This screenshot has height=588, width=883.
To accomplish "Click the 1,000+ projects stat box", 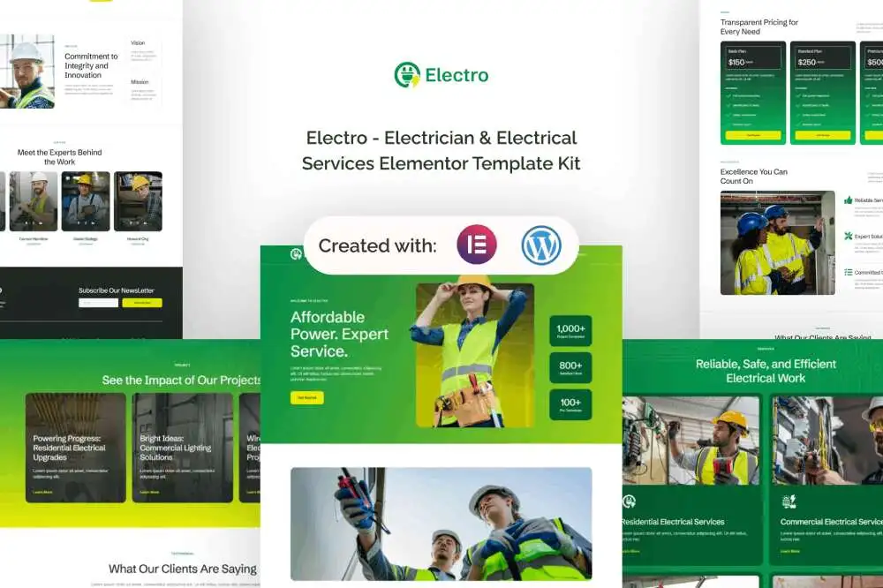I will pyautogui.click(x=570, y=331).
